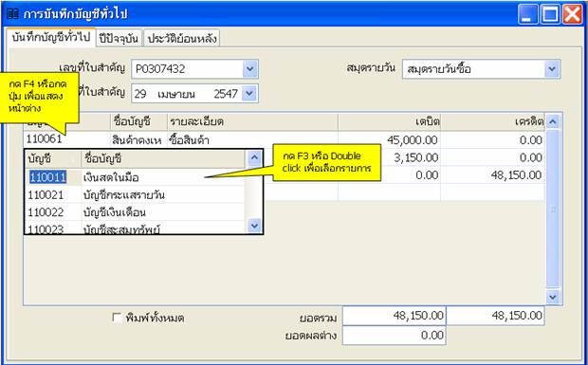Click the month เมษายน in the date field

(x=175, y=94)
